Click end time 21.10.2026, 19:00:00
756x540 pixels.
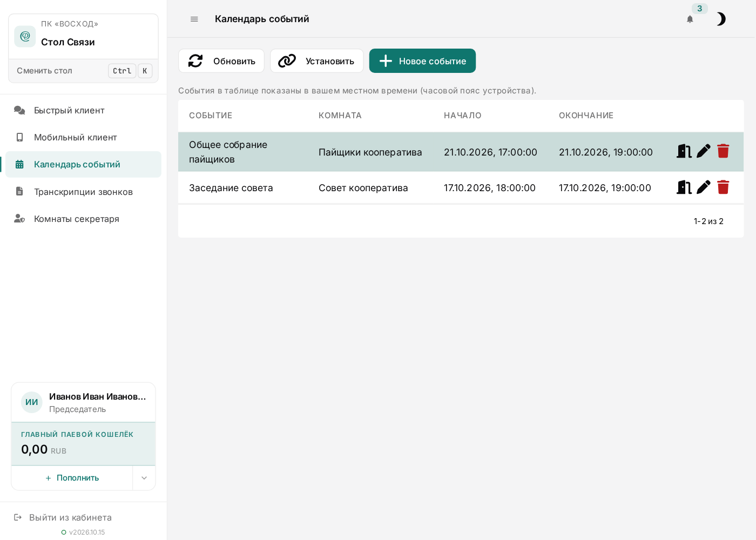pos(606,152)
